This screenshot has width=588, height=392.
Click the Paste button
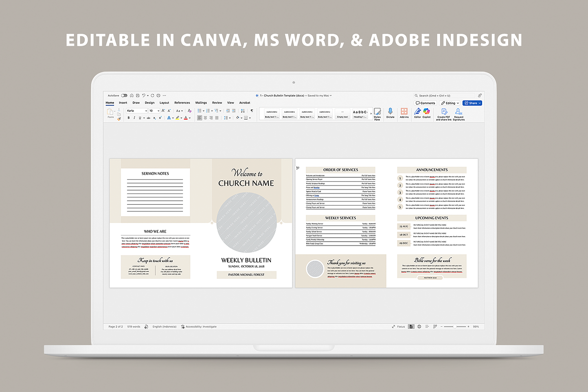click(x=111, y=113)
